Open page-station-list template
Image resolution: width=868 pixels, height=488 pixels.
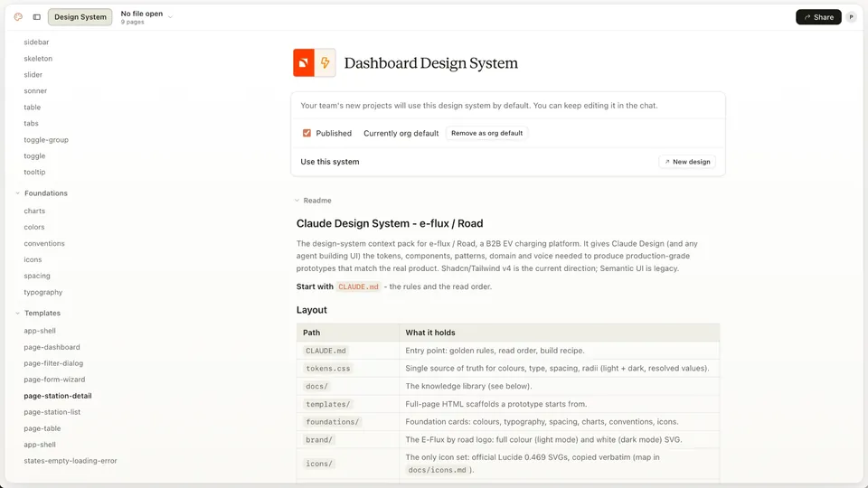(x=52, y=412)
